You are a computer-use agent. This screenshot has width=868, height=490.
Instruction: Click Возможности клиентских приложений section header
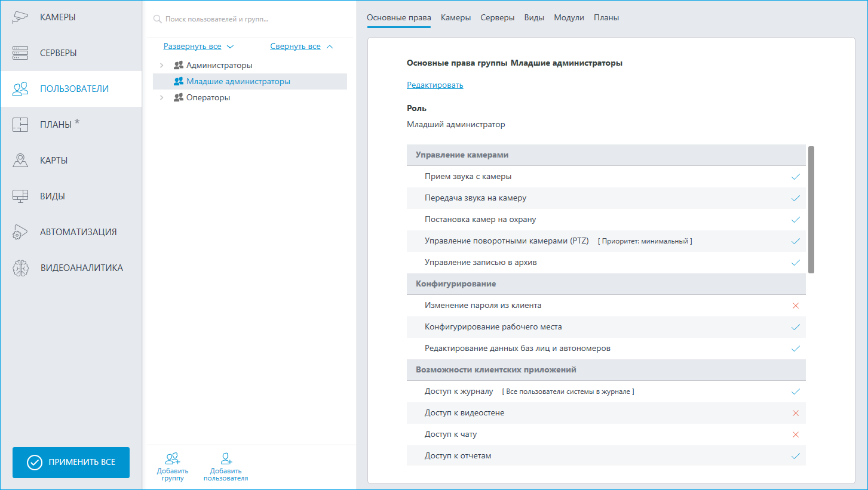(x=606, y=370)
